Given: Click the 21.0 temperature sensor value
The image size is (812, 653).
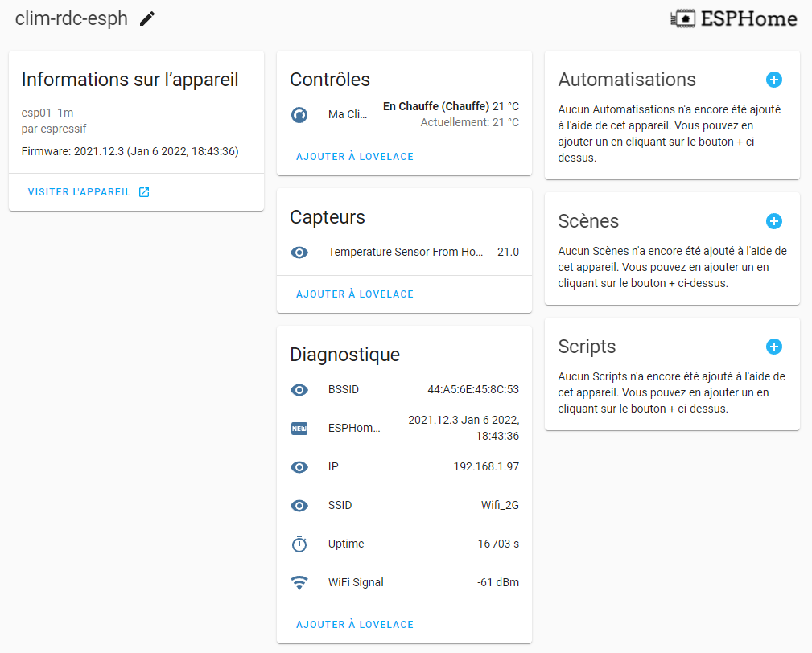Looking at the screenshot, I should [508, 252].
